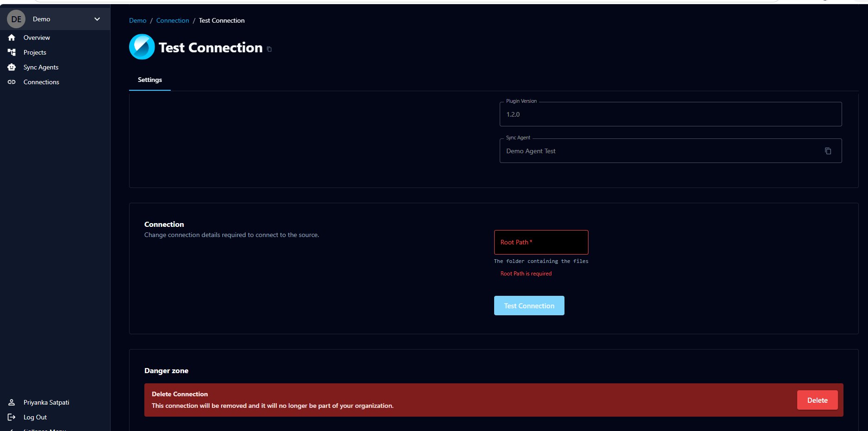Click the 'The folder containing the files' hint
The image size is (868, 431).
pyautogui.click(x=541, y=261)
